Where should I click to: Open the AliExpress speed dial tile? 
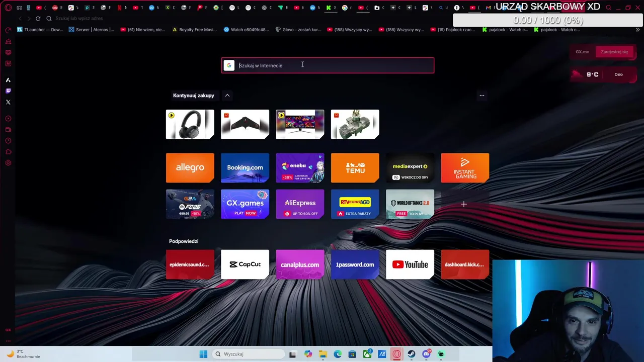click(x=300, y=204)
